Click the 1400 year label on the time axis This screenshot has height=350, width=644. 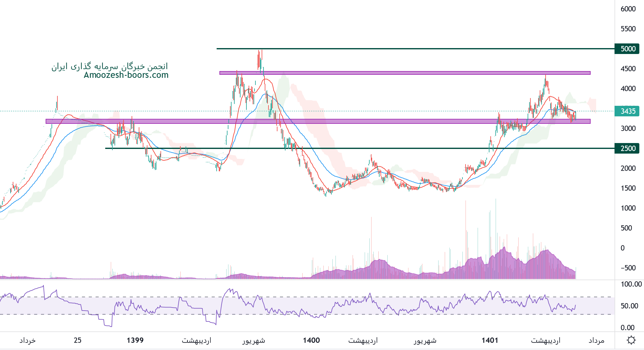(311, 340)
